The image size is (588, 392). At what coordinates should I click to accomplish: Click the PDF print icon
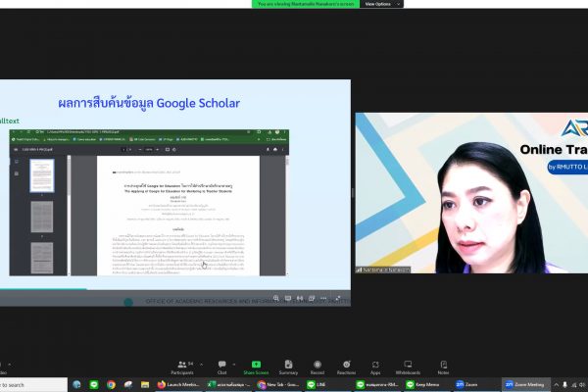tap(275, 149)
